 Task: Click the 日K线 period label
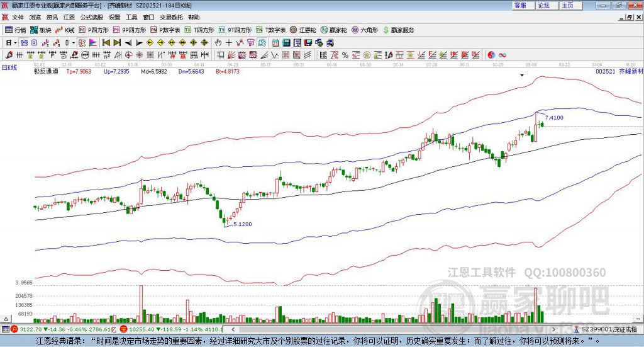[9, 67]
